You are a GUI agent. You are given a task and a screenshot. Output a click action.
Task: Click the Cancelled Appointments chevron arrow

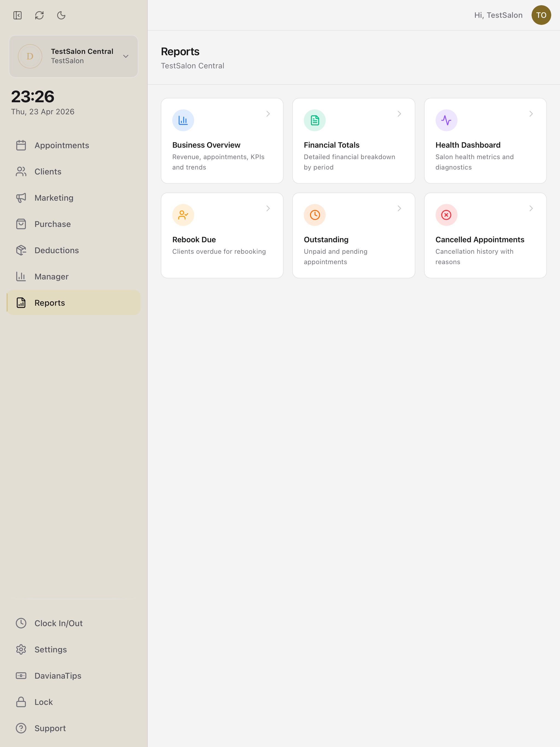tap(531, 208)
